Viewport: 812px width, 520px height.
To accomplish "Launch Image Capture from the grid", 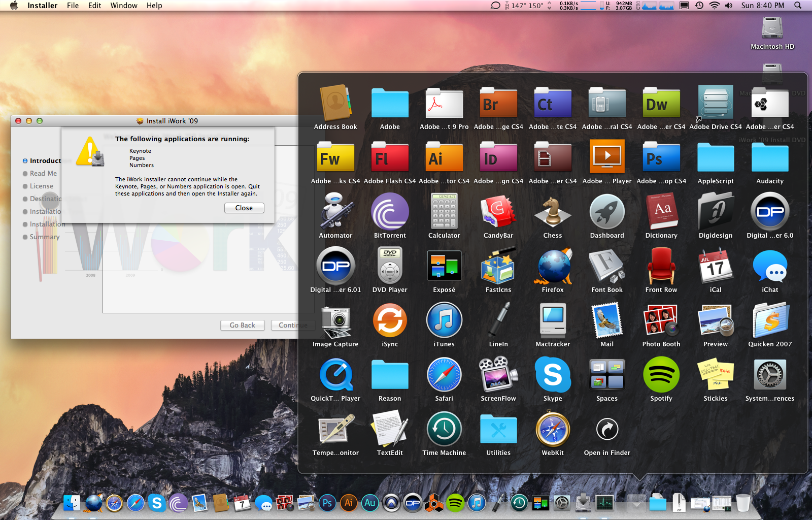I will pos(335,321).
